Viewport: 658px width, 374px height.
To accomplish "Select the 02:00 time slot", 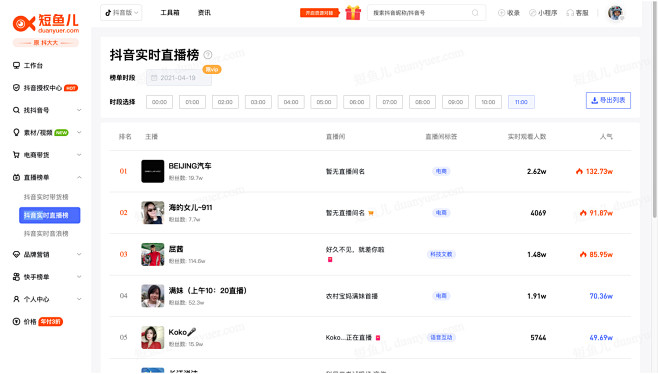I will tap(225, 102).
